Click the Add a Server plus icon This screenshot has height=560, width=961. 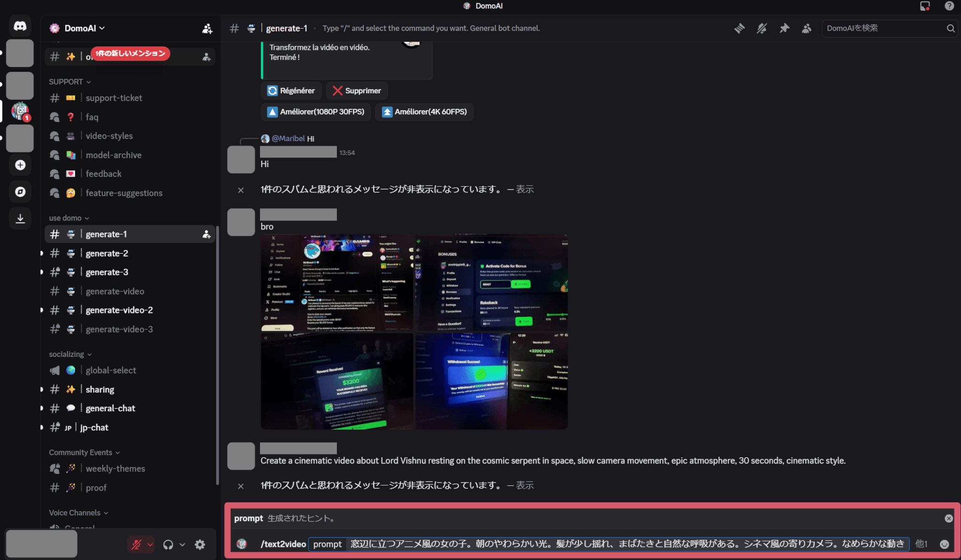coord(20,165)
